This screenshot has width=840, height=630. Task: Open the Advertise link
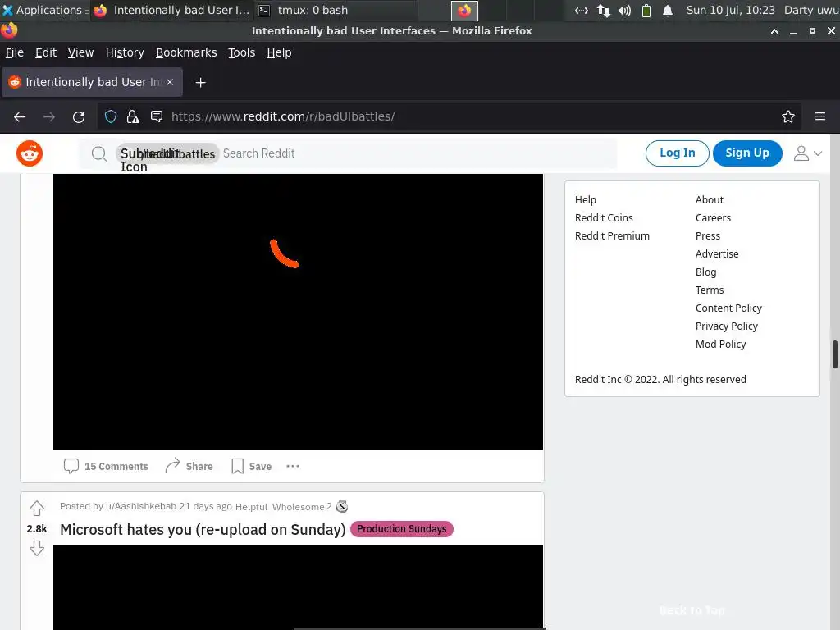pyautogui.click(x=717, y=254)
